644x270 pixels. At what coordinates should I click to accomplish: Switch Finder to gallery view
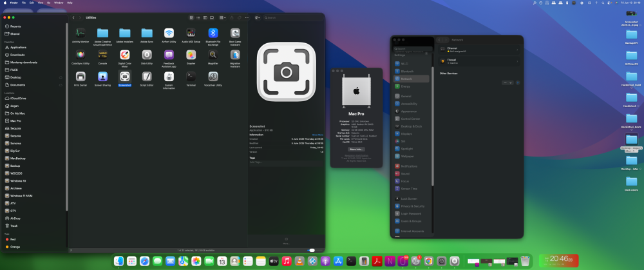tap(212, 17)
